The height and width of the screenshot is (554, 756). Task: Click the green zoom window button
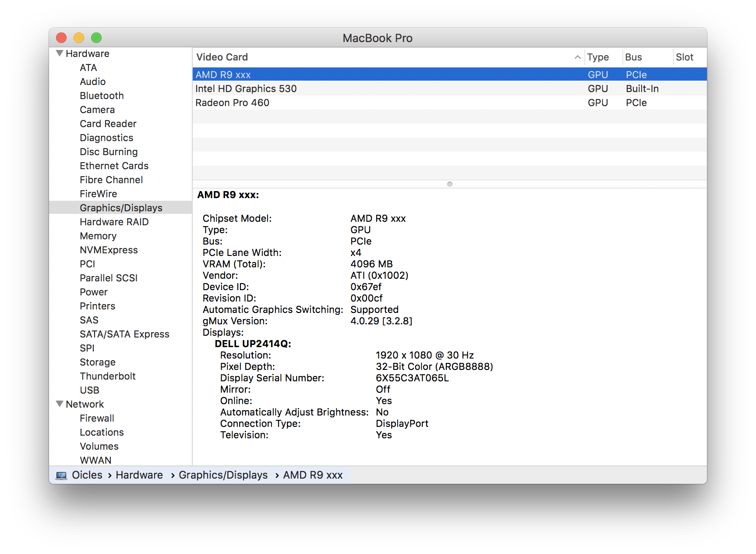click(x=96, y=38)
